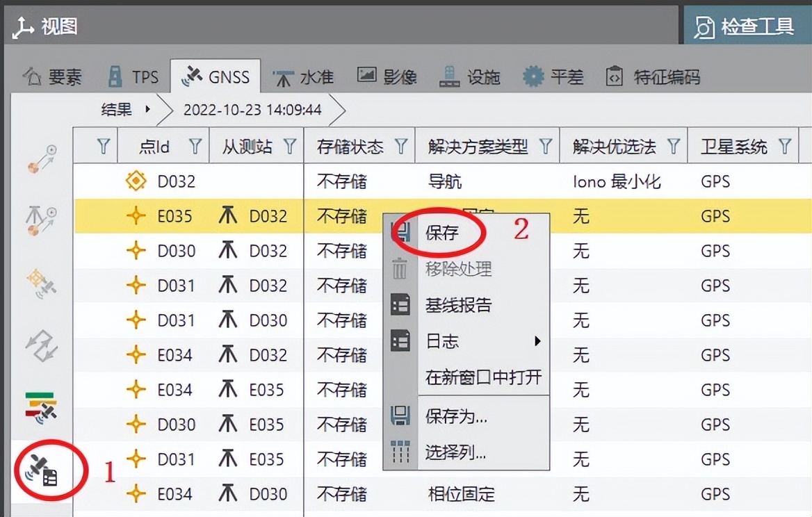Click the 结果 breadcrumb label

tap(117, 109)
